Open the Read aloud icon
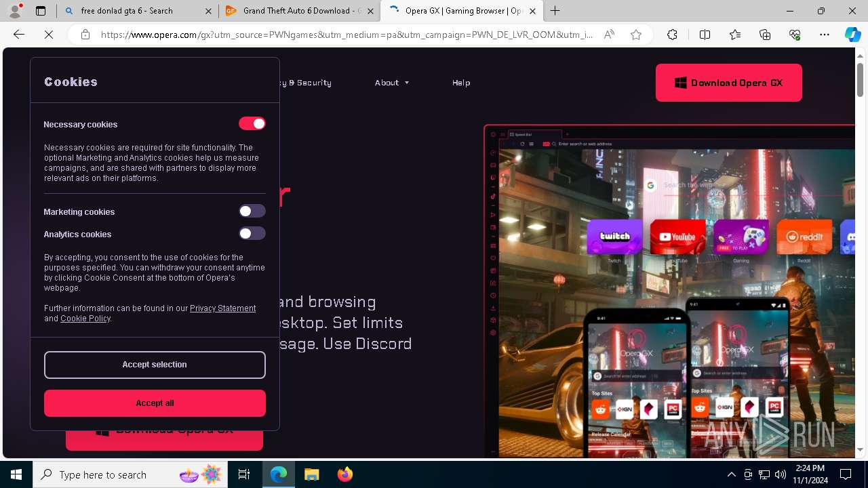The image size is (868, 488). coord(609,35)
